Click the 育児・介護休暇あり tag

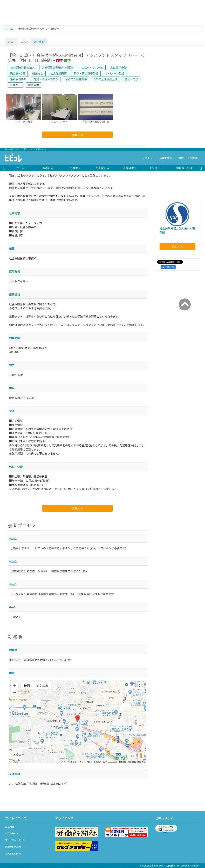click(46, 79)
